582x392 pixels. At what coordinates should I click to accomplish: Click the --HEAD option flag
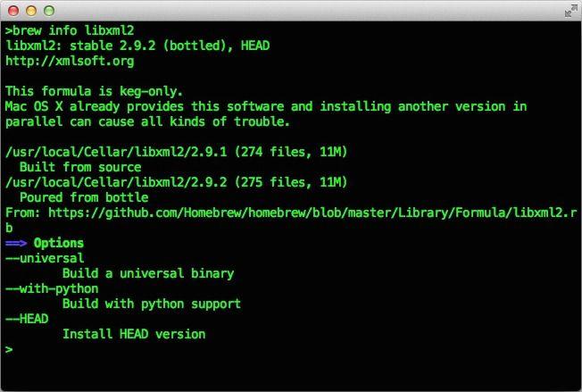pyautogui.click(x=27, y=319)
